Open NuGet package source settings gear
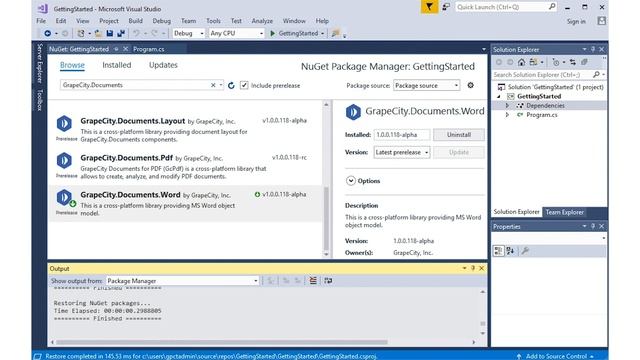Viewport: 640px width, 360px height. point(471,85)
